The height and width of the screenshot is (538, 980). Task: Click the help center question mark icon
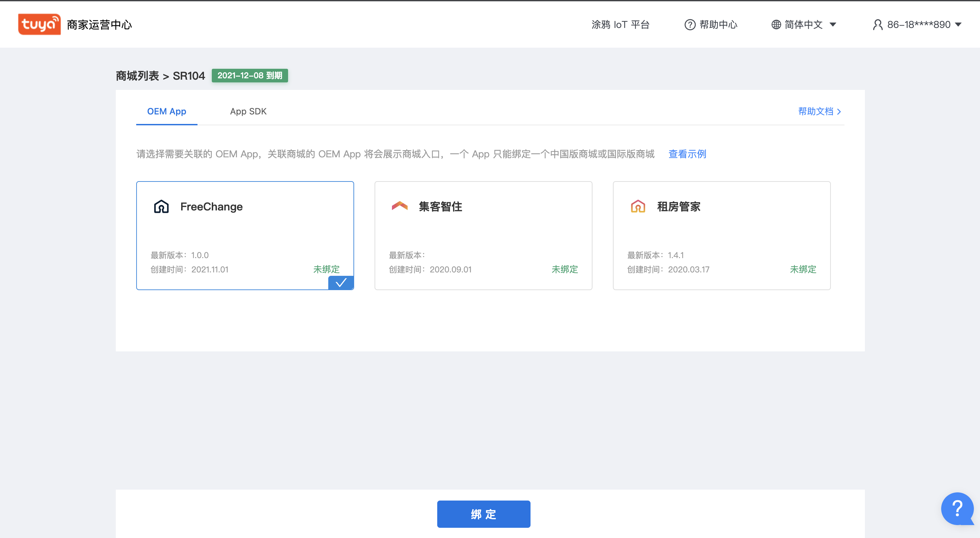pyautogui.click(x=690, y=25)
